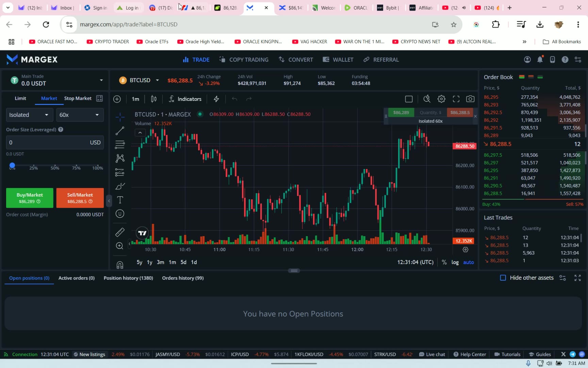Switch to the Limit order tab
The height and width of the screenshot is (368, 588).
pyautogui.click(x=20, y=98)
